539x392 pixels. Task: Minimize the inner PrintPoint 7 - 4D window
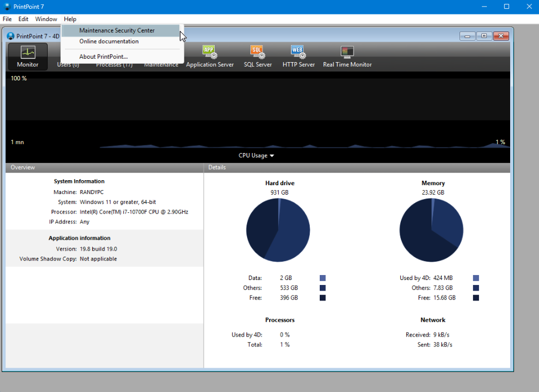[x=467, y=36]
